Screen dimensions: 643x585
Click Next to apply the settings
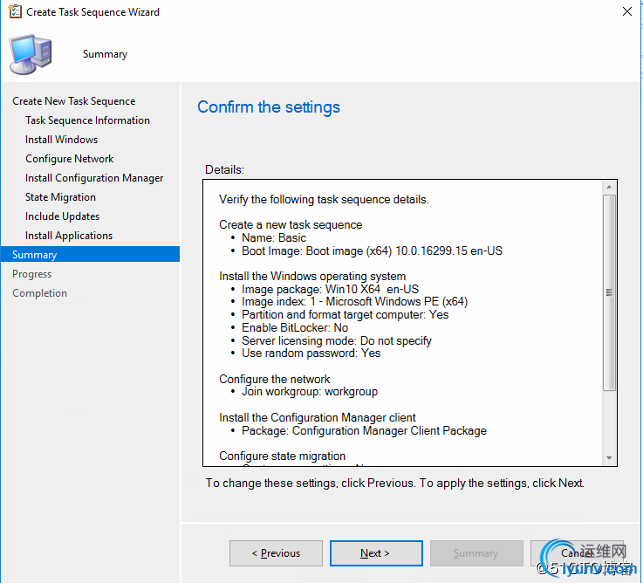[376, 554]
